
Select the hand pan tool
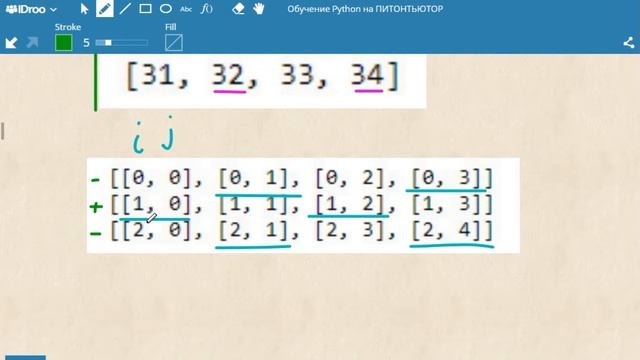(x=259, y=9)
